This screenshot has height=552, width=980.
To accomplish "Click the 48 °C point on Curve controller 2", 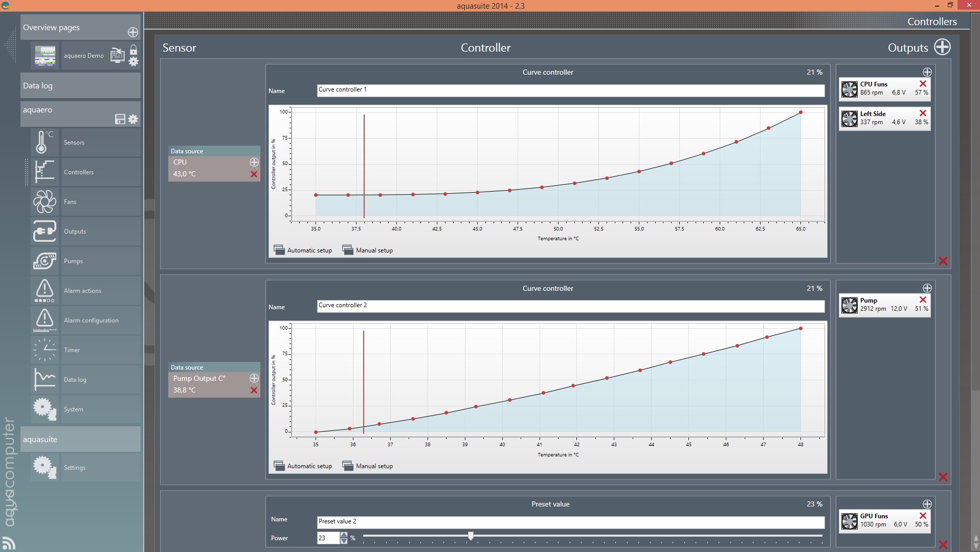I will (x=800, y=329).
